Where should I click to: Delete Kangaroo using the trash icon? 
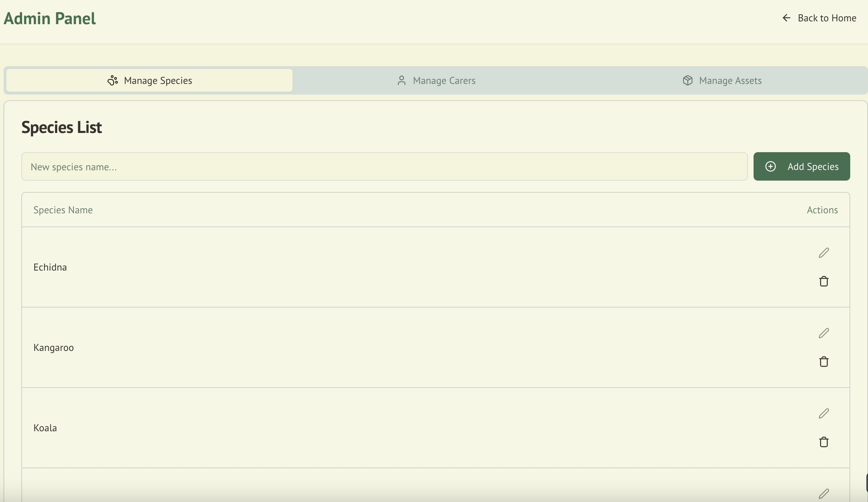click(x=824, y=362)
